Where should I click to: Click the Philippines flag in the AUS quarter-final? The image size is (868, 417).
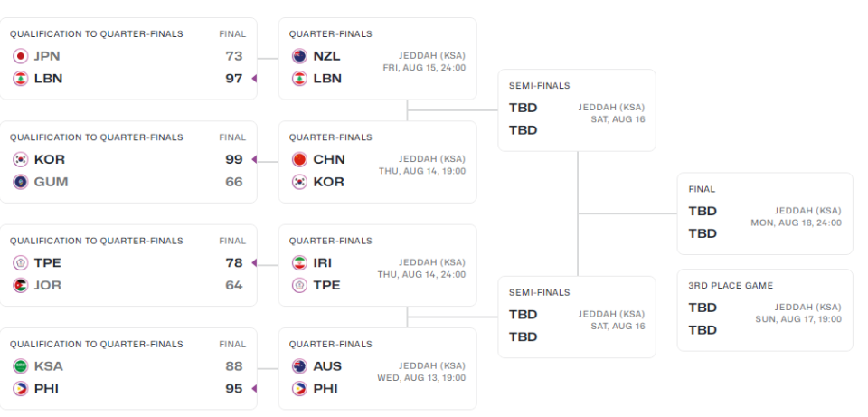click(x=299, y=389)
